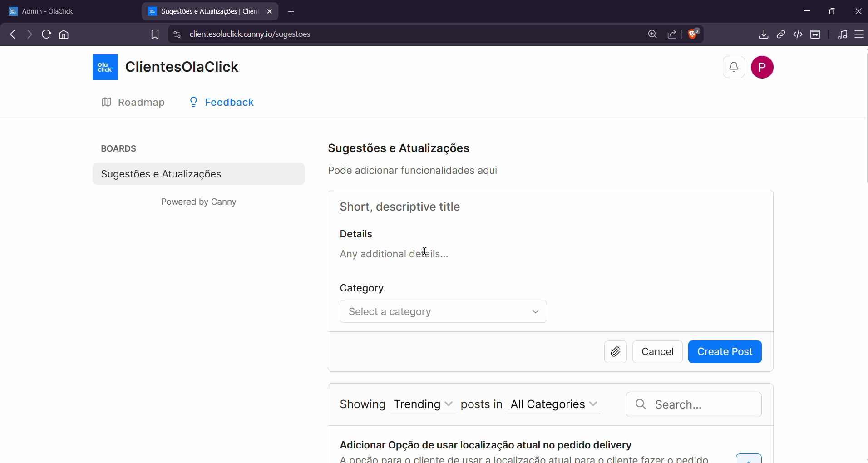Reload the current page
The image size is (868, 463).
46,34
